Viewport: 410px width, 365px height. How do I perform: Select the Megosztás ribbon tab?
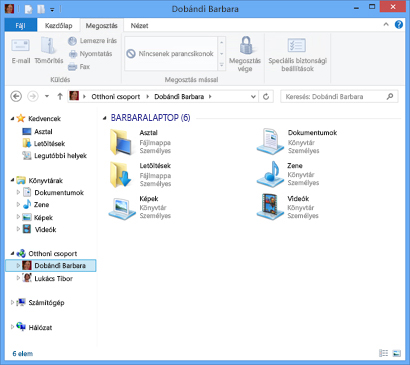point(101,25)
